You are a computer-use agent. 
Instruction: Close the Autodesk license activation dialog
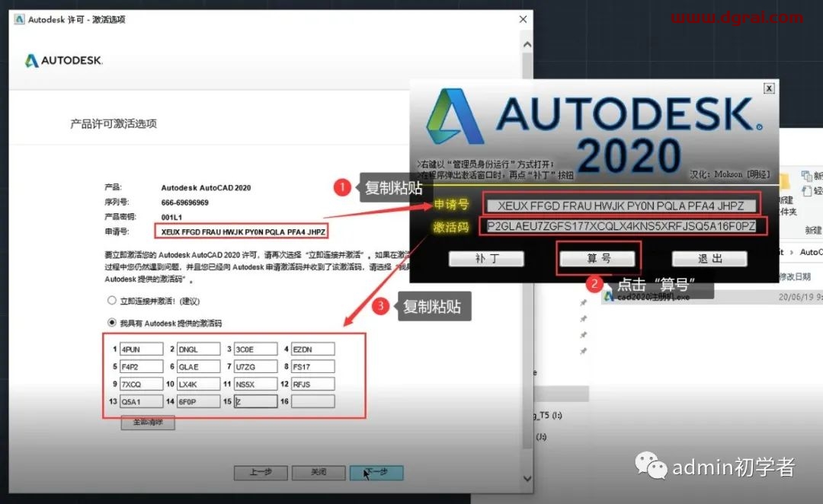coord(523,19)
